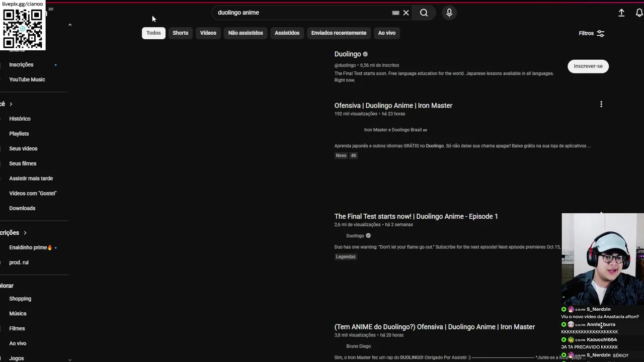Select the Não assistidos filter chip

(246, 33)
